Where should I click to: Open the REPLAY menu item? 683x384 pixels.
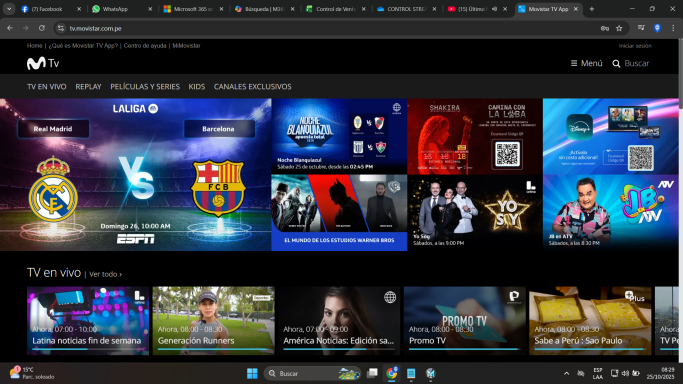[88, 87]
